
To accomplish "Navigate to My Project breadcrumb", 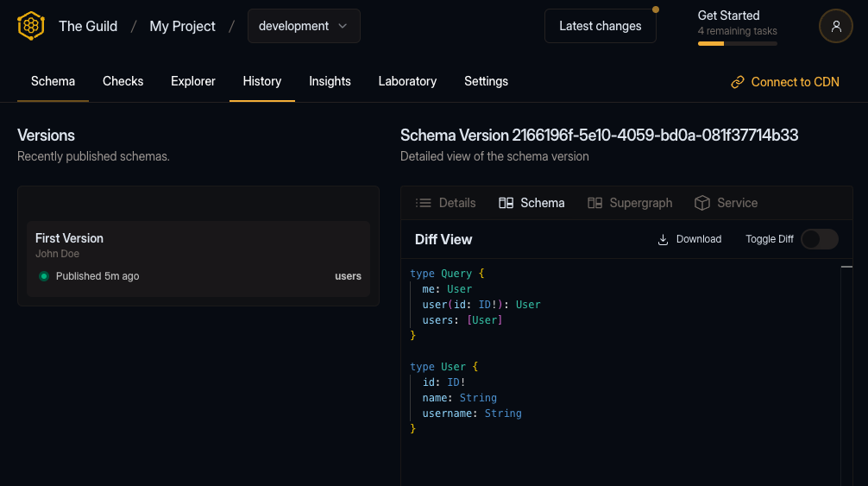I will pos(182,26).
